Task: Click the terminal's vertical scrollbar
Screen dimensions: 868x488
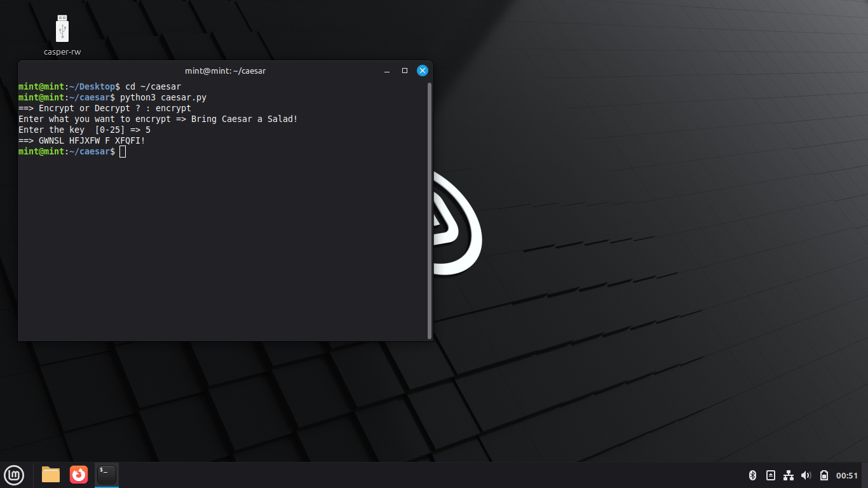Action: [x=430, y=210]
